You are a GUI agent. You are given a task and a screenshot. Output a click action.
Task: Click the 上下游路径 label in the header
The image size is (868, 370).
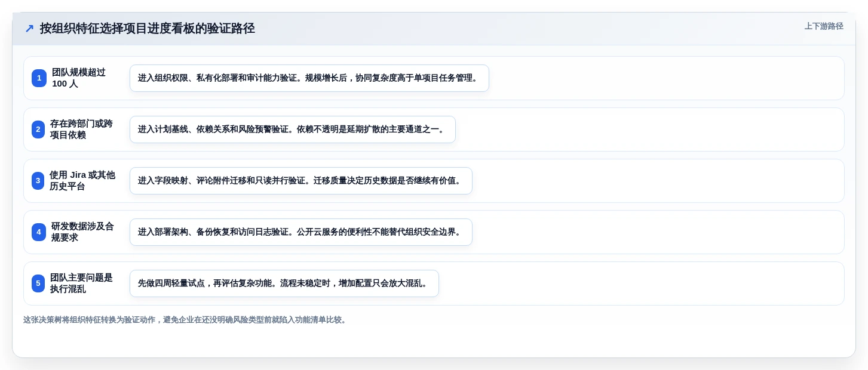click(x=824, y=26)
